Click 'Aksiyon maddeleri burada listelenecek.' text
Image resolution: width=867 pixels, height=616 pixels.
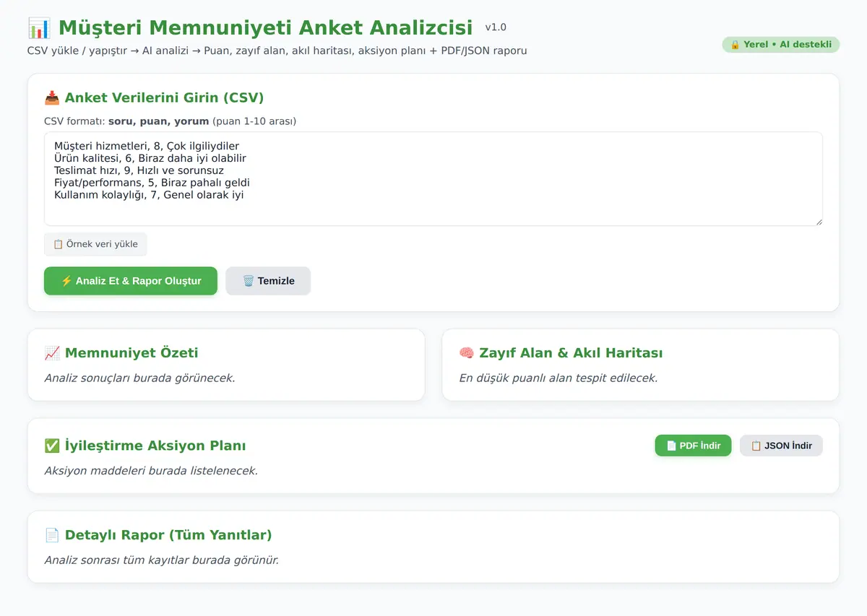[x=151, y=471]
